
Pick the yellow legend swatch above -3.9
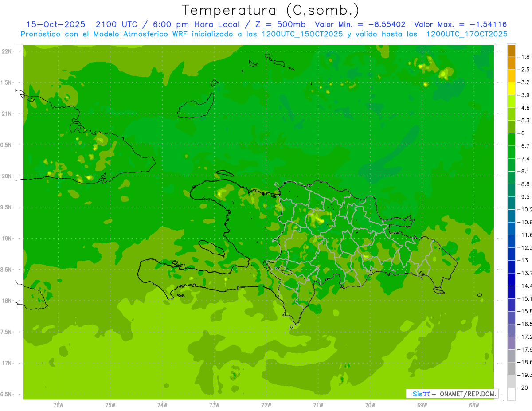[511, 89]
